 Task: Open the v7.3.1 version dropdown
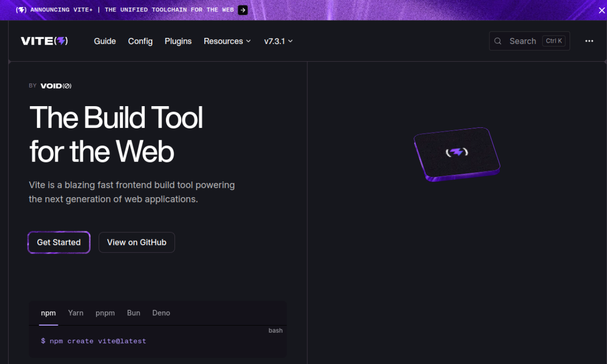point(278,41)
